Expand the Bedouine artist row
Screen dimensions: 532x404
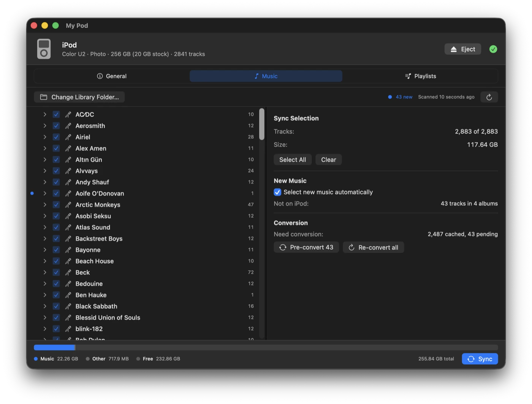point(45,284)
